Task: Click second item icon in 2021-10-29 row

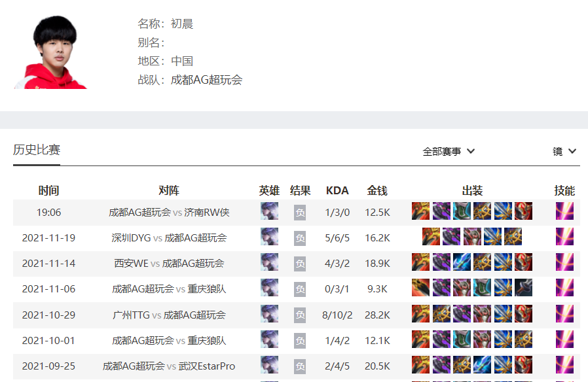Action: [441, 313]
